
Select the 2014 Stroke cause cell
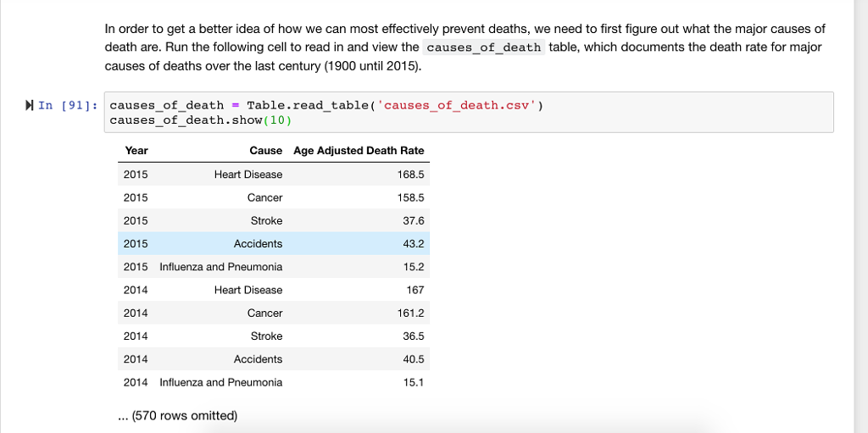click(266, 336)
